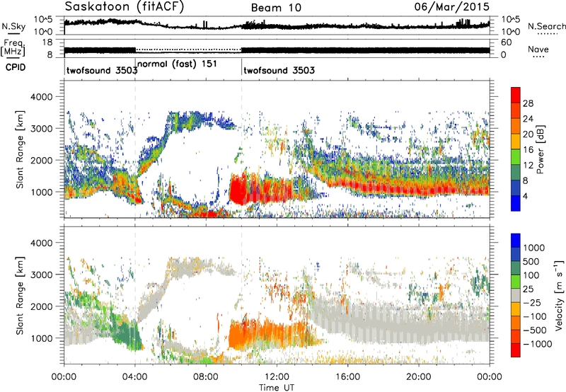Click the Nave legend label
Viewport: 566px width, 392px height.
(538, 50)
